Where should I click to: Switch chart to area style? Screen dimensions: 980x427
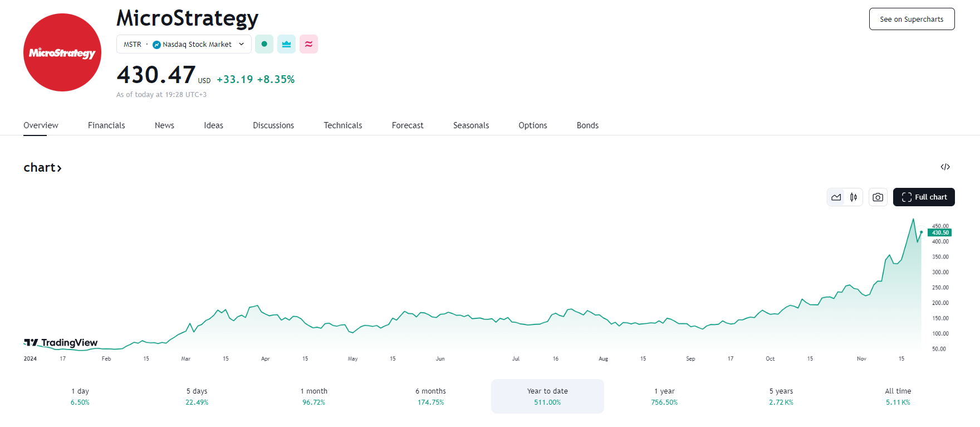coord(836,197)
